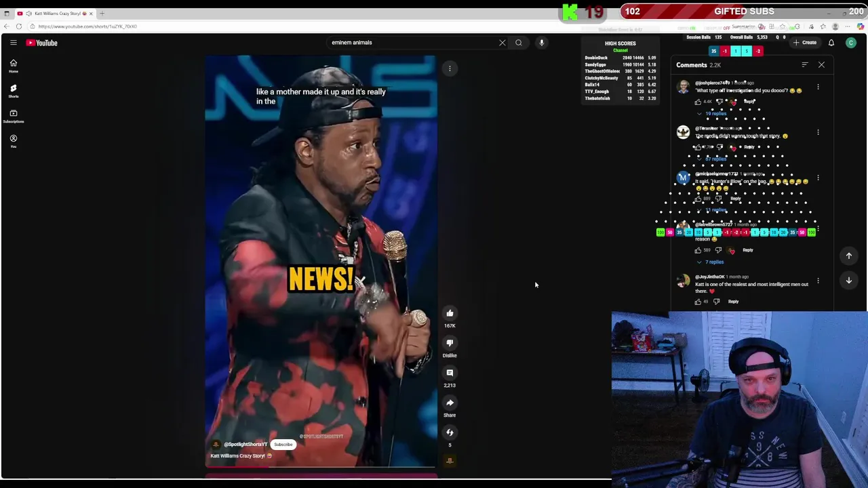Expand 11 replies under Hunter's Blow comment
This screenshot has height=488, width=868.
pos(711,210)
